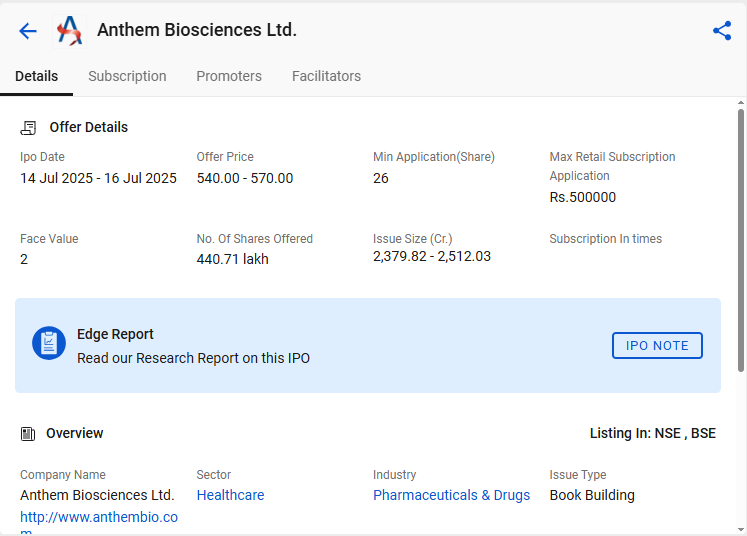Open the IPO NOTE report
747x536 pixels.
[657, 345]
